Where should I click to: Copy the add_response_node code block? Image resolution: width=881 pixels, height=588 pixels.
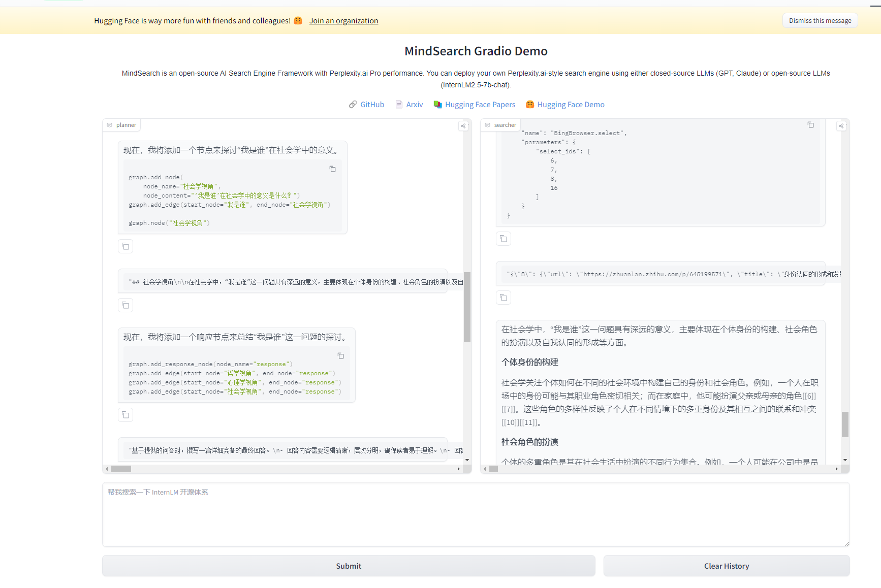(340, 356)
